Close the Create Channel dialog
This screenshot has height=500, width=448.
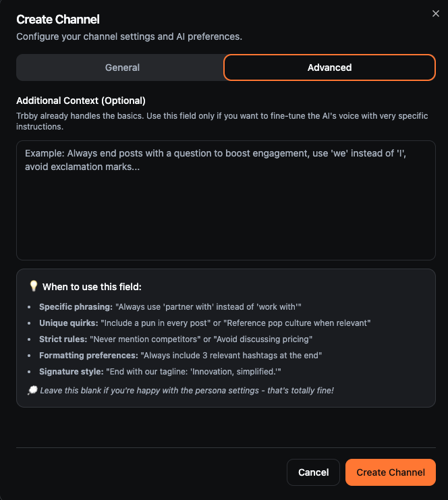click(x=436, y=13)
